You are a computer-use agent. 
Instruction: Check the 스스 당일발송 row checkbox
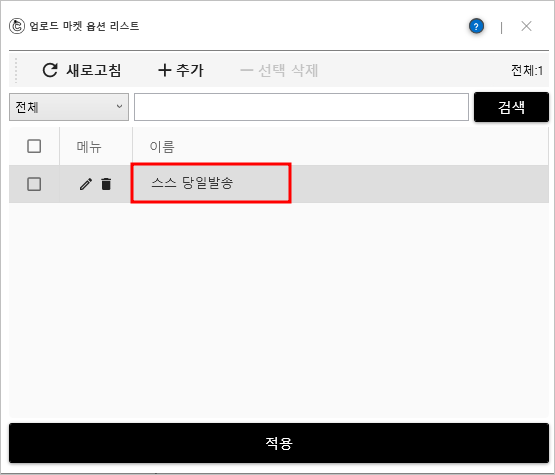click(x=34, y=184)
